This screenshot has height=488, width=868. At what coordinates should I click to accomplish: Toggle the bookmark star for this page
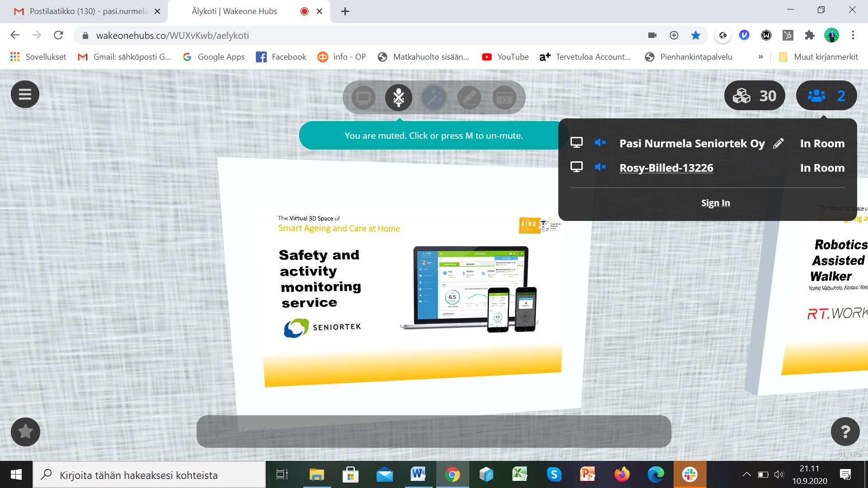(x=696, y=35)
